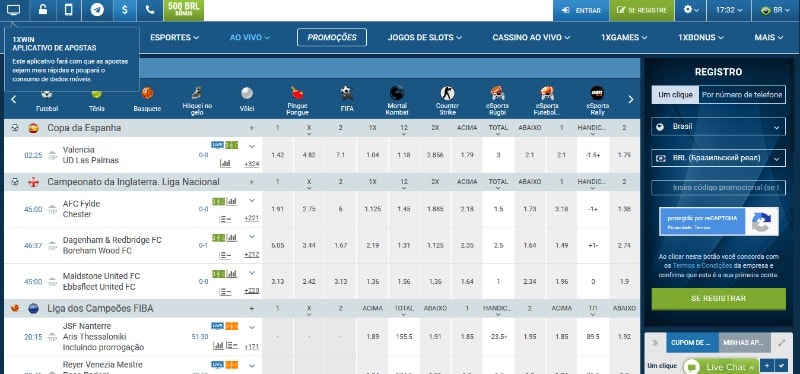
Task: Open the BRL currency dropdown
Action: [718, 158]
